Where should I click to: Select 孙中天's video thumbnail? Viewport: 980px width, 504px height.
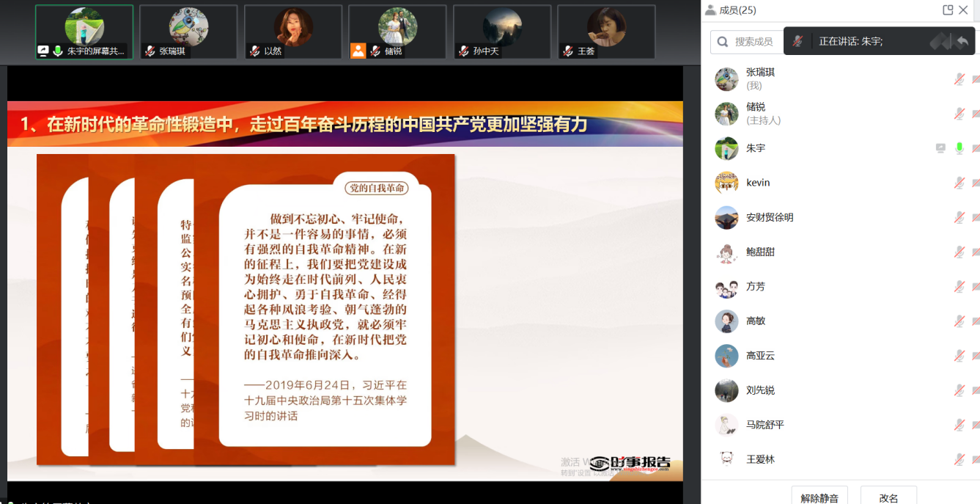point(502,32)
